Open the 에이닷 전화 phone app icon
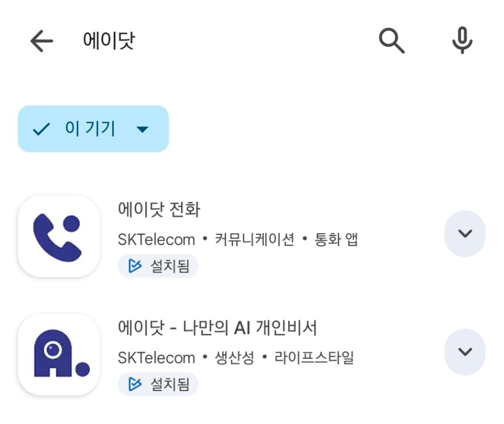Viewport: 504px width, 424px height. [x=59, y=236]
